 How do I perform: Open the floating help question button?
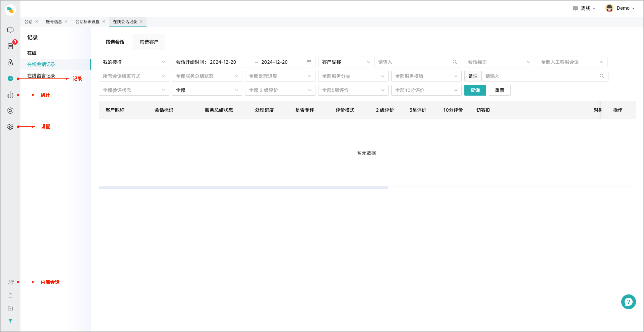click(628, 302)
